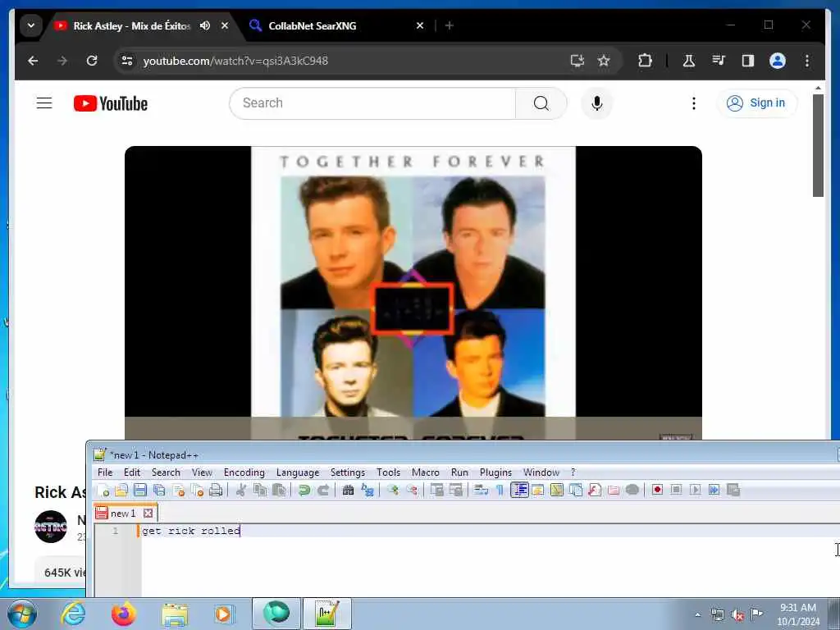Click the Playback macro icon

(x=696, y=491)
